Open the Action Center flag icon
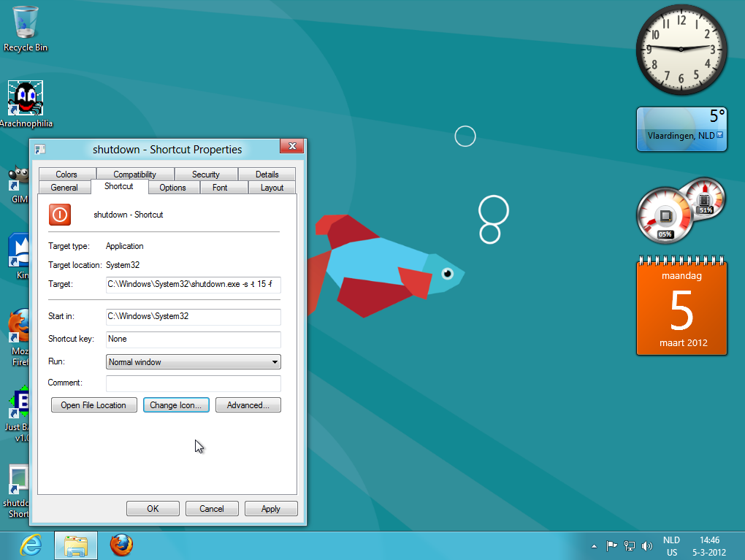 [x=611, y=546]
